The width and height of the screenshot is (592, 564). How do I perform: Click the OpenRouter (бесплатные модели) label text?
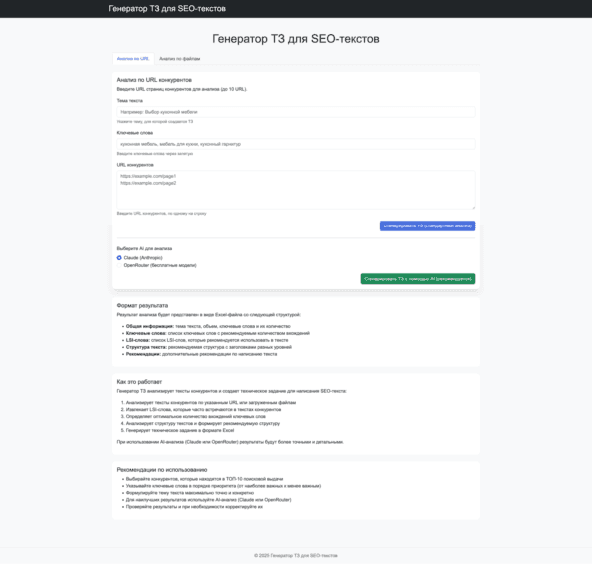click(160, 265)
